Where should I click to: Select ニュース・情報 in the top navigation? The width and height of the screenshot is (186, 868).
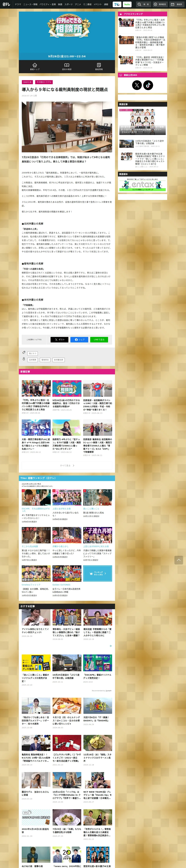(x=30, y=4)
